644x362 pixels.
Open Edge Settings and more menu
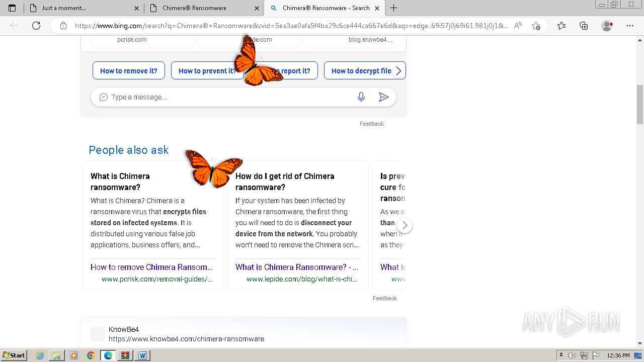coord(630,26)
